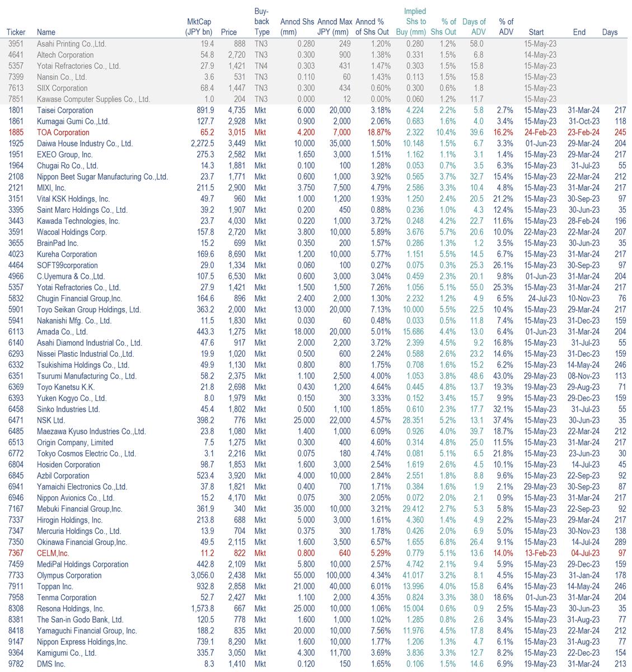
Task: Select Okinawa Financial Group,Inc. name
Action: point(82,543)
